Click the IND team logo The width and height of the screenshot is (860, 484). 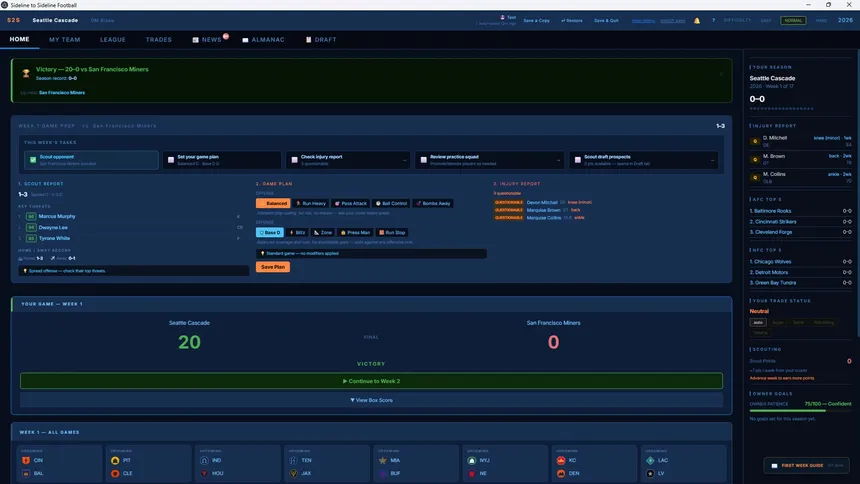point(204,460)
